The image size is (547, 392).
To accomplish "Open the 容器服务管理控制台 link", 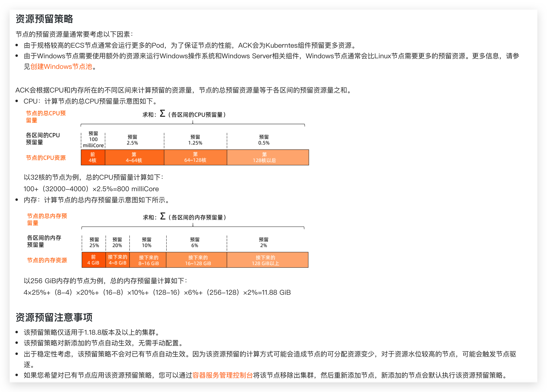I will (222, 375).
